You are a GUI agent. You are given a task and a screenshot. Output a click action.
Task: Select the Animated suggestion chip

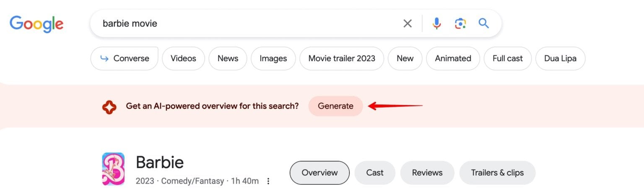click(453, 58)
